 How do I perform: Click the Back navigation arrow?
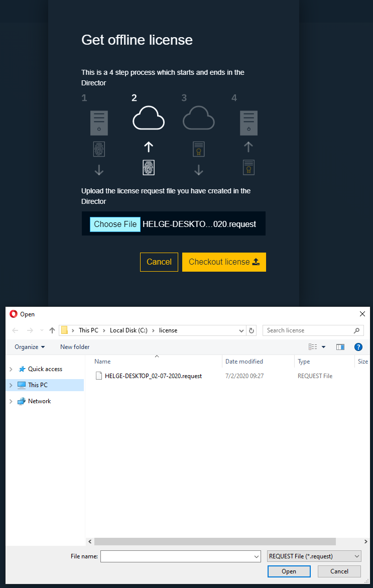click(16, 330)
